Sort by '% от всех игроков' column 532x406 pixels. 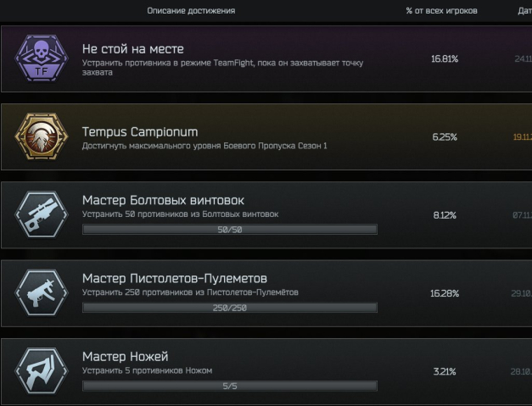[441, 10]
